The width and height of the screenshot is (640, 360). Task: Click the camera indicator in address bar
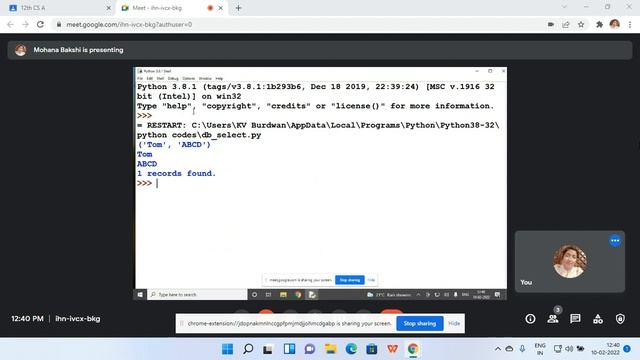click(551, 24)
